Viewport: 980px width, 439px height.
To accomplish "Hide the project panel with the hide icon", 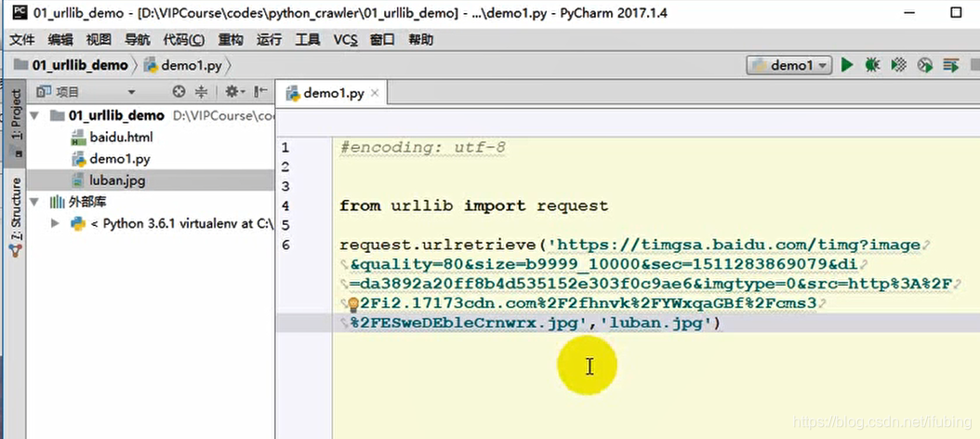I will click(x=260, y=92).
